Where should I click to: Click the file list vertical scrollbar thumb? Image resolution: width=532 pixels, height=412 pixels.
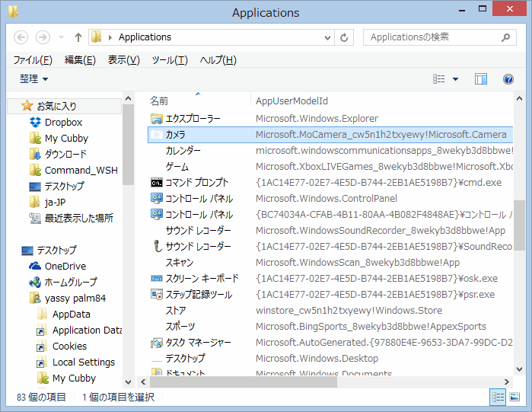(x=519, y=225)
